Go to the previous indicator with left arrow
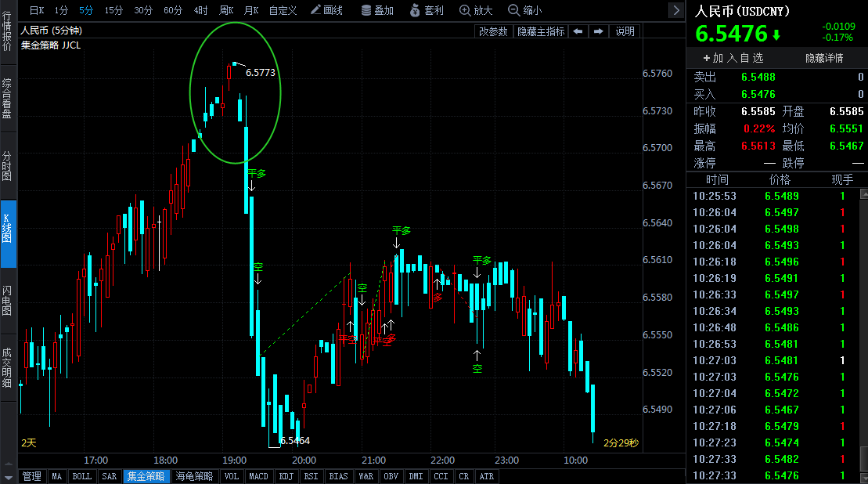The height and width of the screenshot is (484, 868). pos(578,31)
